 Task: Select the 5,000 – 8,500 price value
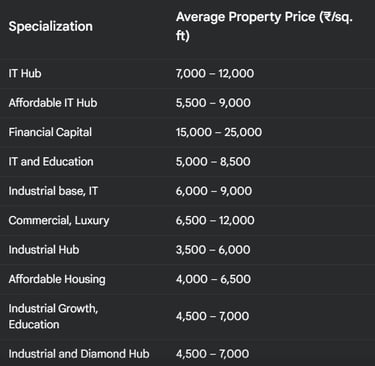pos(213,161)
